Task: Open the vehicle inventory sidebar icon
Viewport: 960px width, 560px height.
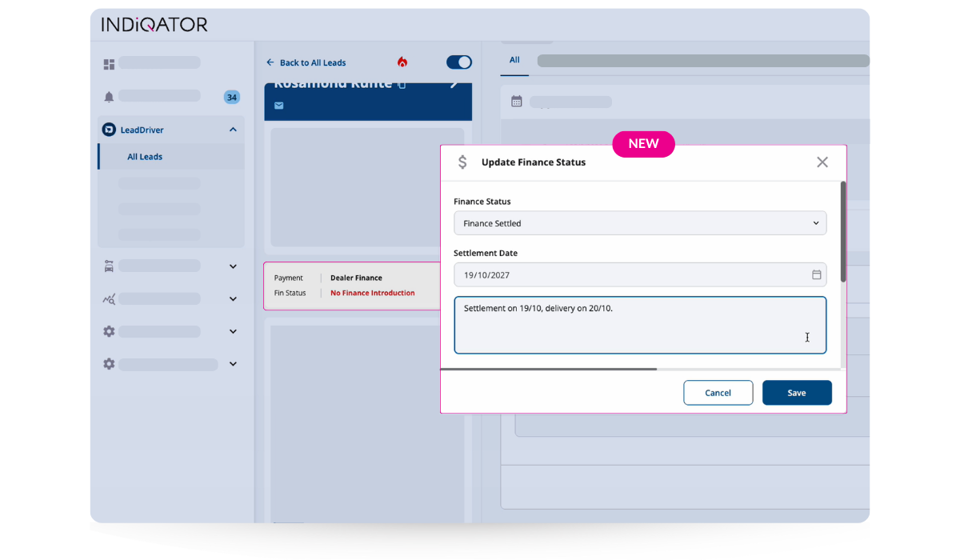Action: [x=109, y=266]
